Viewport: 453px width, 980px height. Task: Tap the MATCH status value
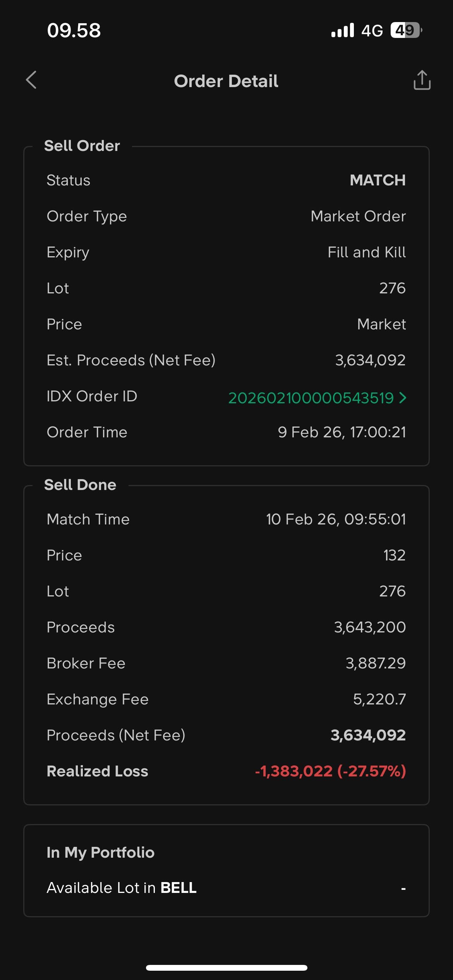(x=377, y=180)
